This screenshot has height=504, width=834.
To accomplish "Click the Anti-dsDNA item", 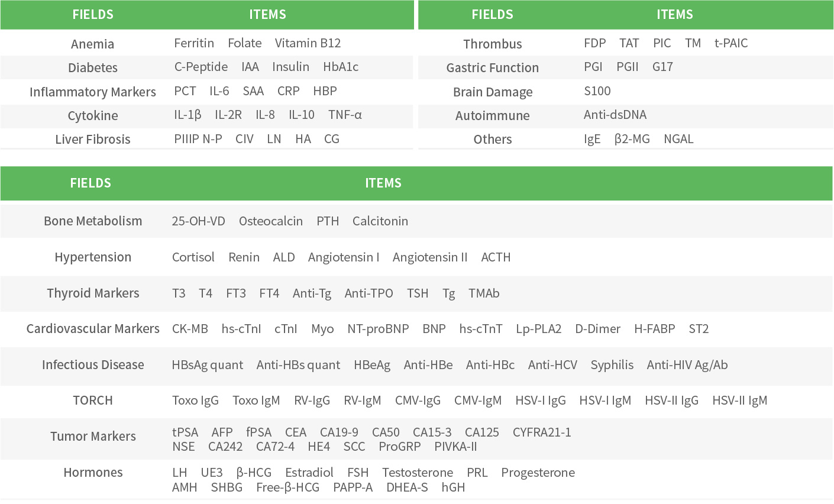I will pos(615,115).
